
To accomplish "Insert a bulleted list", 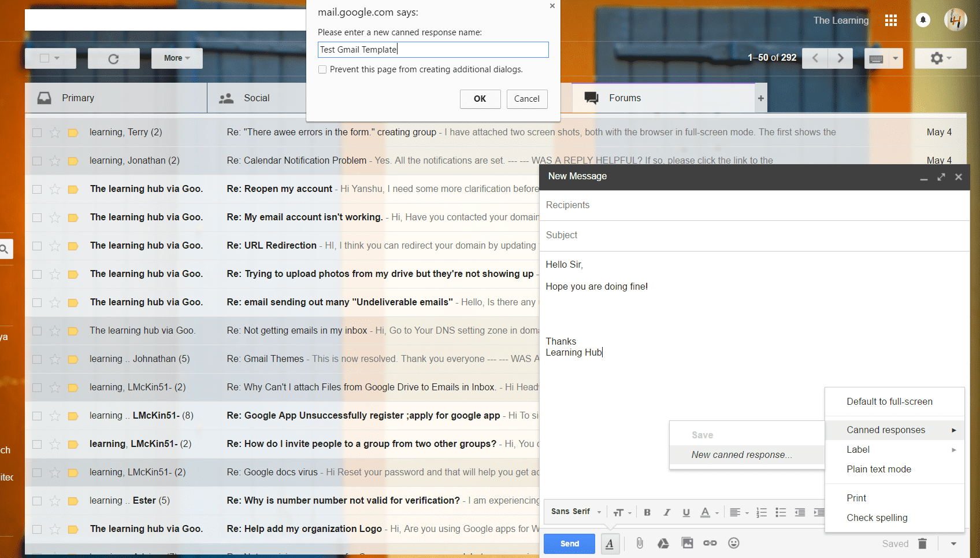I will point(781,512).
